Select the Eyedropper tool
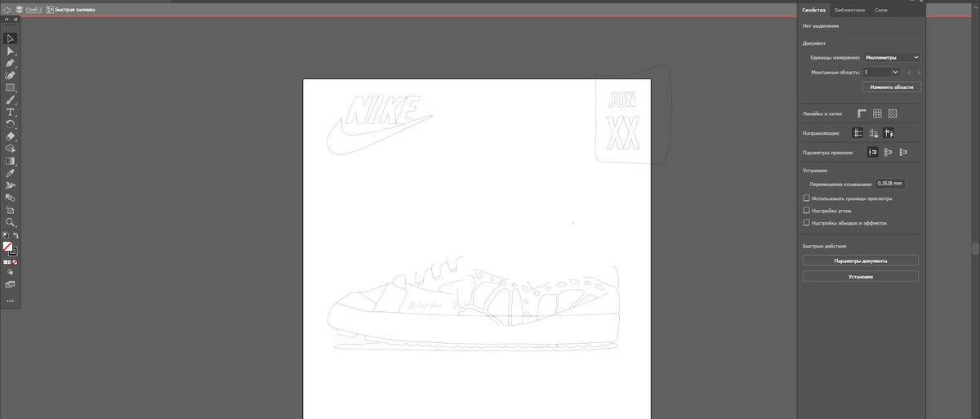Viewport: 980px width, 419px height. (11, 173)
